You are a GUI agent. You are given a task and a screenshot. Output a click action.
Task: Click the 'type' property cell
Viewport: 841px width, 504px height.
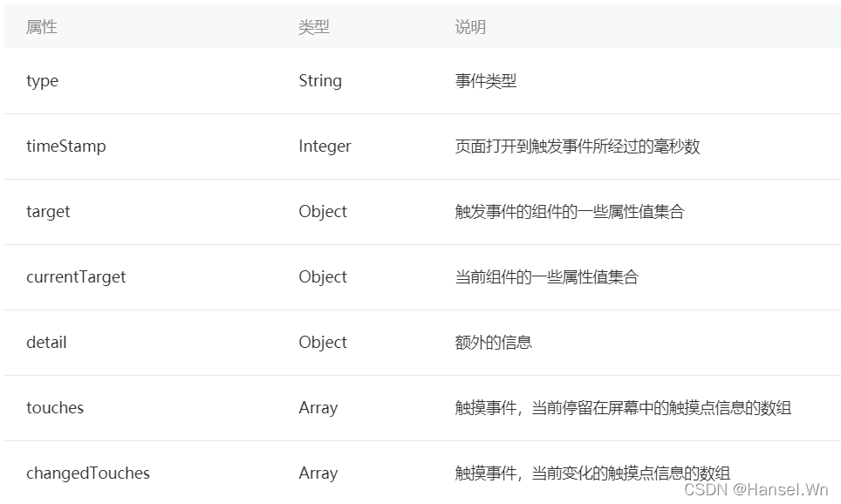point(43,81)
